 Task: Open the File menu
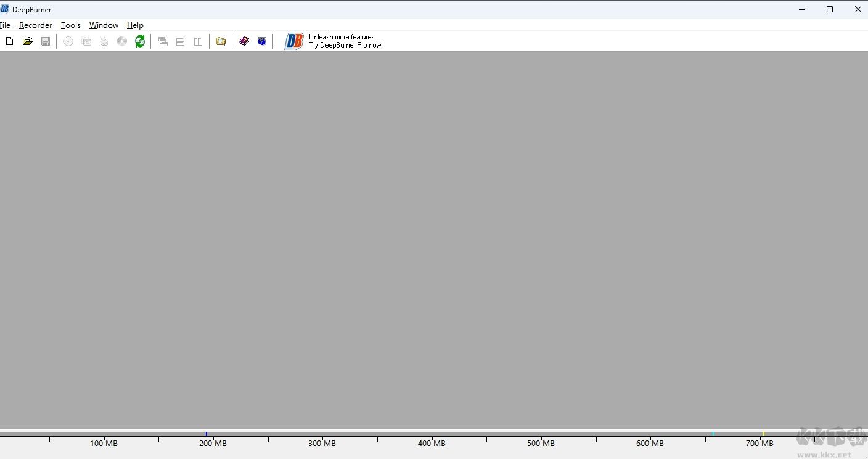(x=5, y=25)
